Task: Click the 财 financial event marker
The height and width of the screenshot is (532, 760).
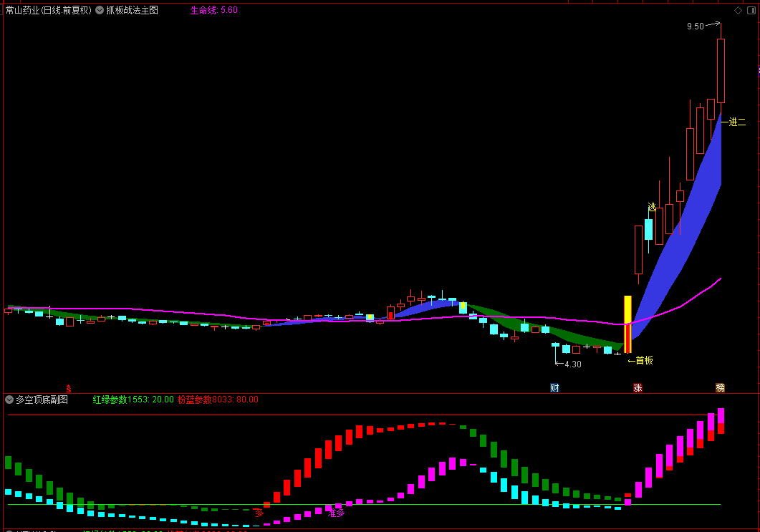Action: click(554, 387)
